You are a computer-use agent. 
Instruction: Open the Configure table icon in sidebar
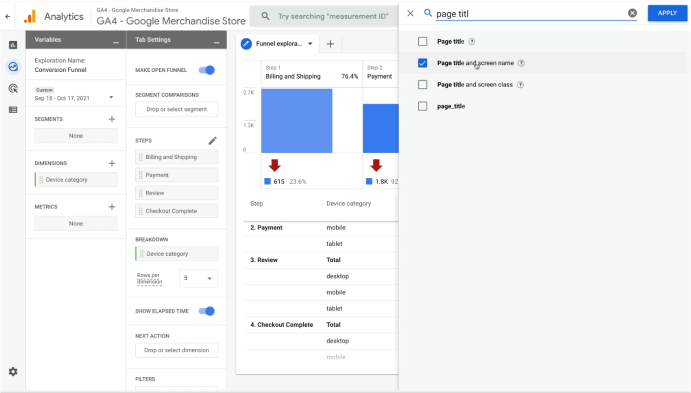(13, 110)
